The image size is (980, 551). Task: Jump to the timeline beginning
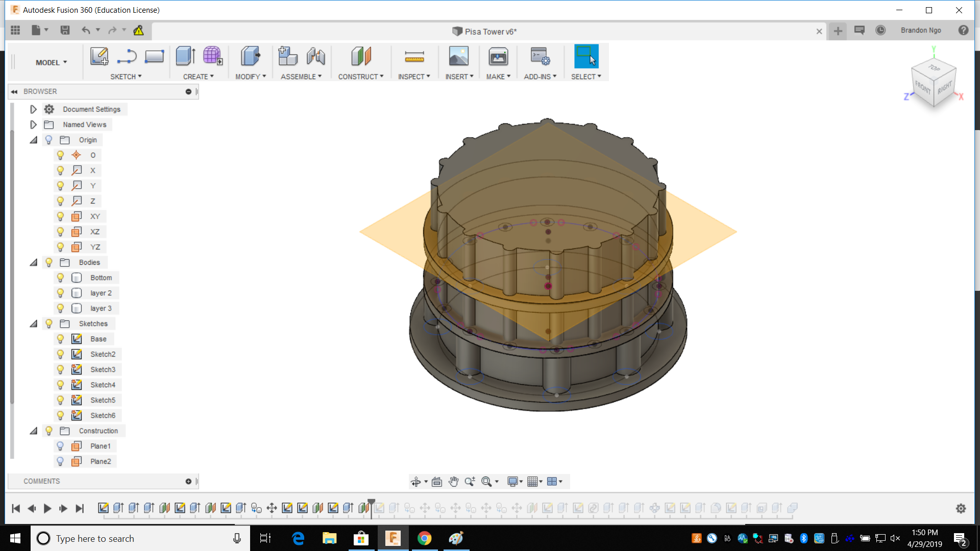tap(16, 508)
